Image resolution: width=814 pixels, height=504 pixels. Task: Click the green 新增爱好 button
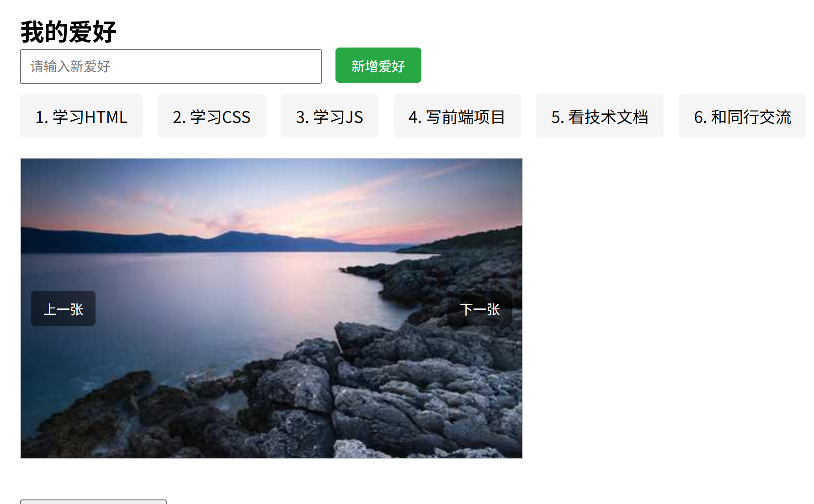pyautogui.click(x=378, y=65)
